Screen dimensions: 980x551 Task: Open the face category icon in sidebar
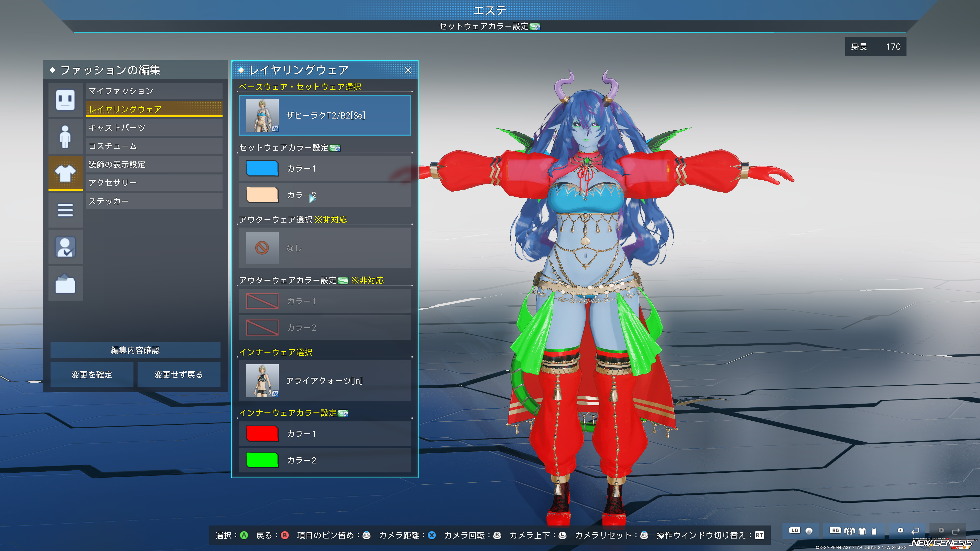[x=65, y=100]
